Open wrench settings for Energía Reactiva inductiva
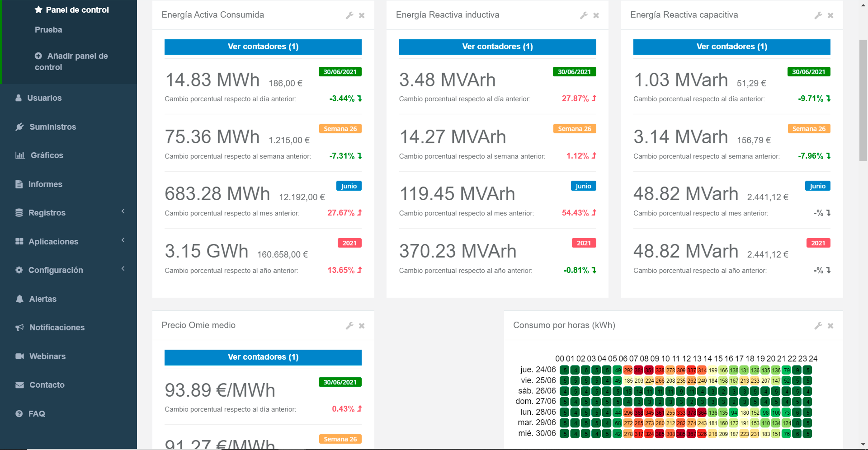Viewport: 868px width, 450px height. click(584, 15)
